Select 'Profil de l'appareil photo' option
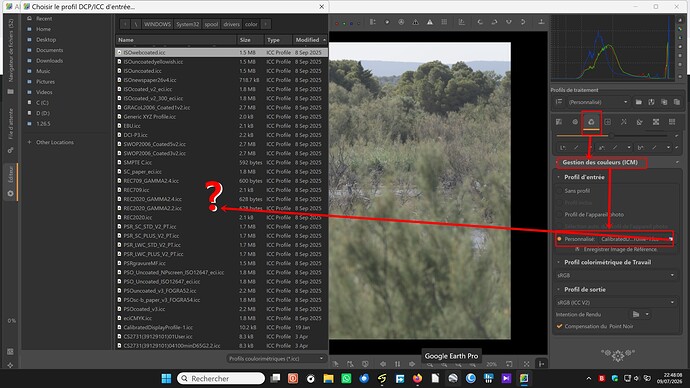The image size is (690, 388). (591, 215)
